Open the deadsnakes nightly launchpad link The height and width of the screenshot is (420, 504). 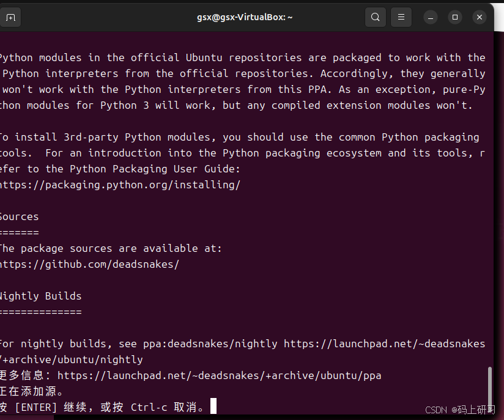tap(384, 343)
